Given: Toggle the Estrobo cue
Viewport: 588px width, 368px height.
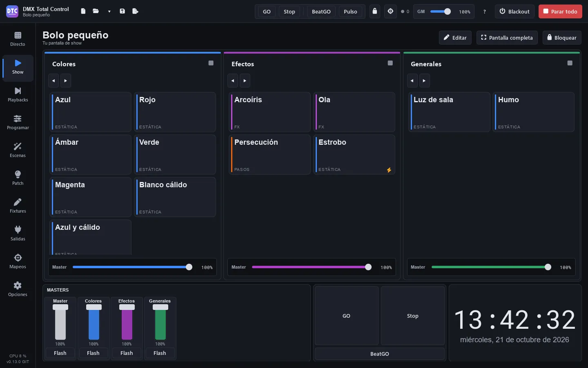Looking at the screenshot, I should pos(354,155).
